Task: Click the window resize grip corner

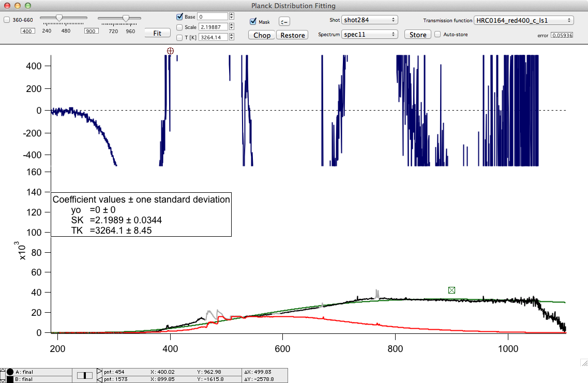Action: (584, 363)
